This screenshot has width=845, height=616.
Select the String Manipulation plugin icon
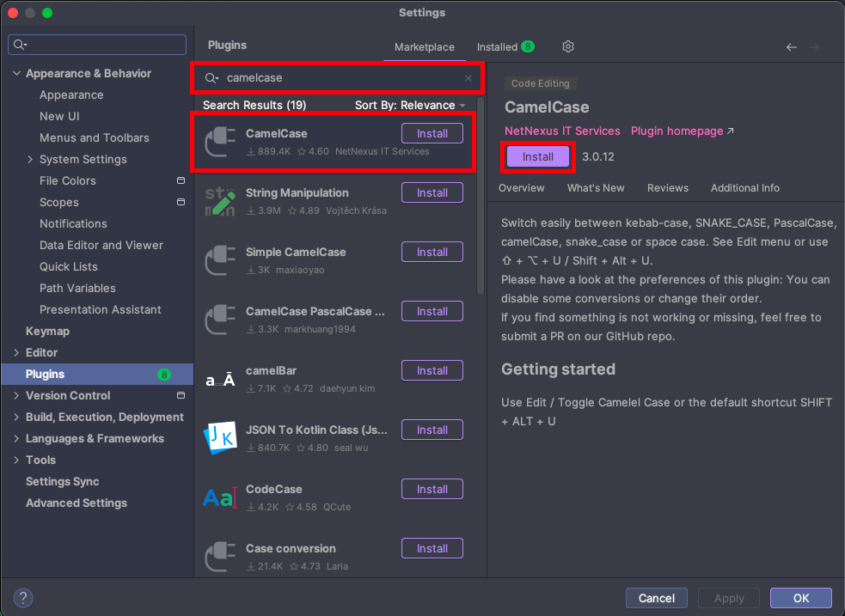(x=220, y=201)
